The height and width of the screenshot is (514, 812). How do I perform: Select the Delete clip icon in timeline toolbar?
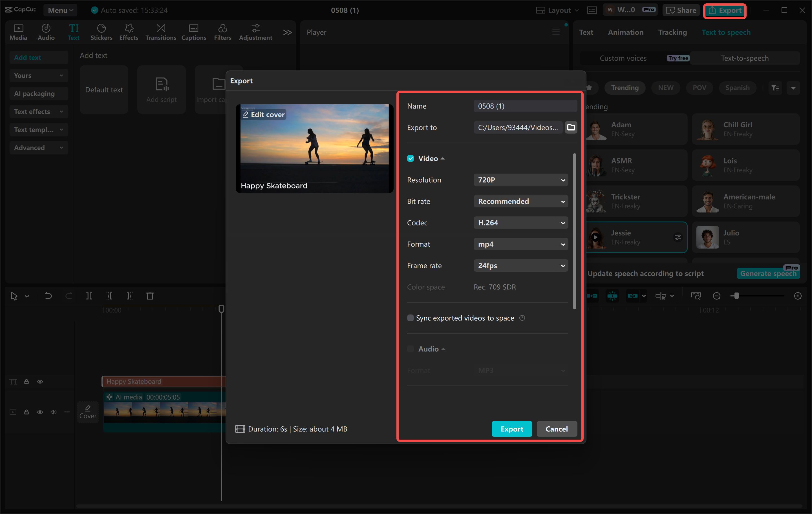[150, 296]
